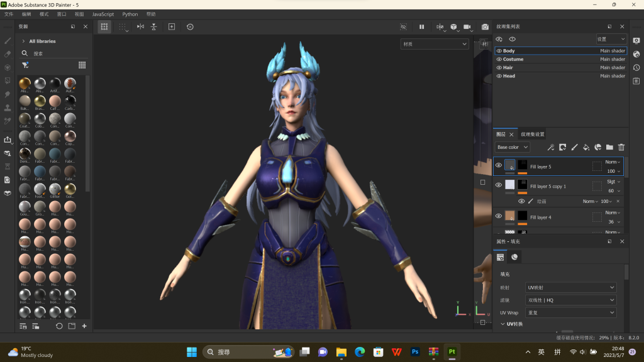Click the reset view circular toolbar icon
This screenshot has height=362, width=644.
coord(190,26)
